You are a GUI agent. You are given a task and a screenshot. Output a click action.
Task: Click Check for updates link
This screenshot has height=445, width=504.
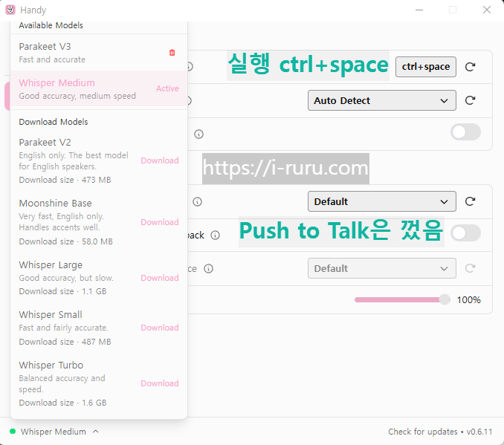point(422,432)
